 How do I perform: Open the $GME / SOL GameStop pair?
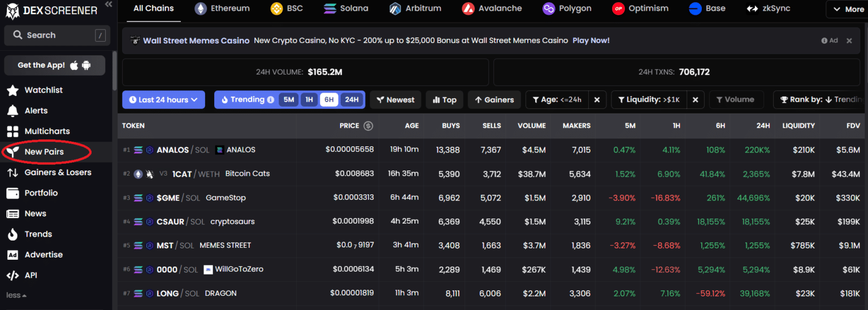[x=493, y=198]
